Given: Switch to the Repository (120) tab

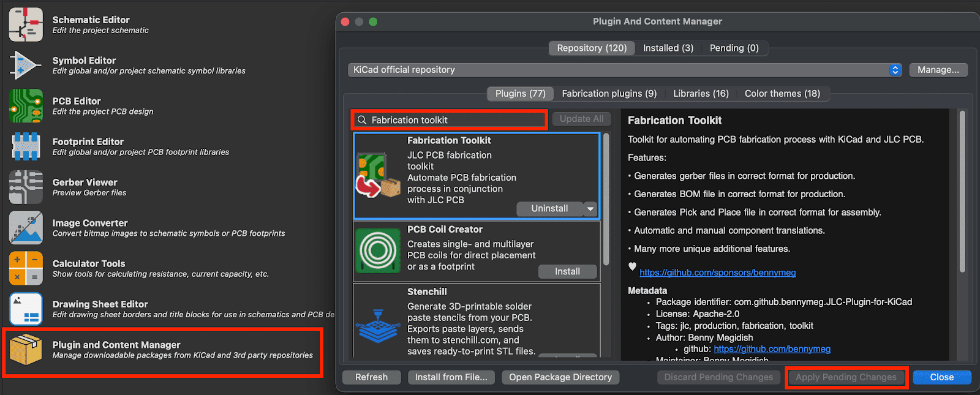Looking at the screenshot, I should pyautogui.click(x=592, y=48).
